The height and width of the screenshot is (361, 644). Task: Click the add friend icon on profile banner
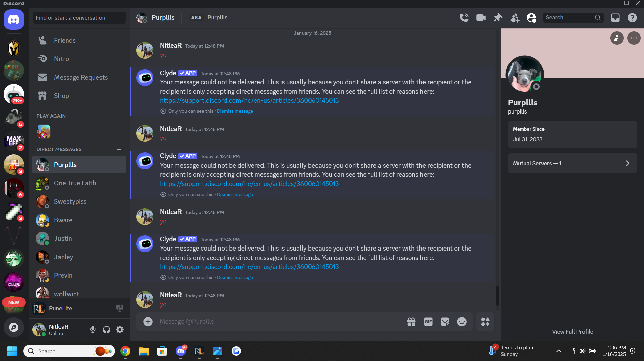(617, 38)
